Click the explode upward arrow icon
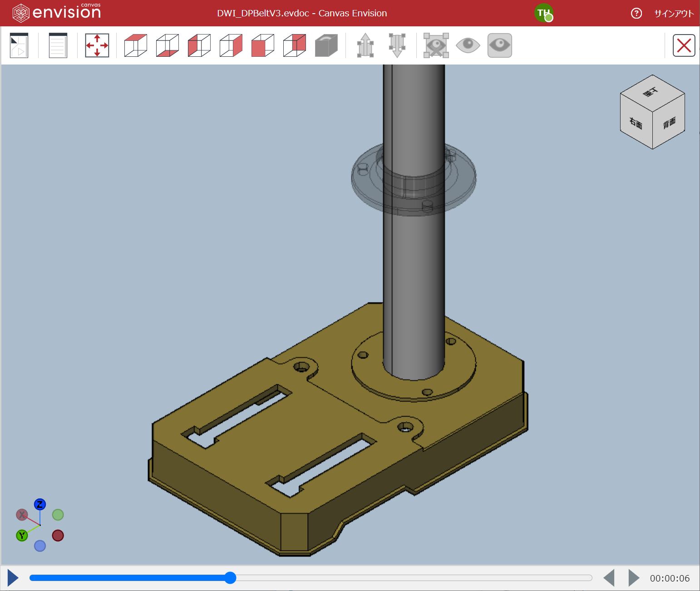Image resolution: width=700 pixels, height=591 pixels. (x=365, y=45)
